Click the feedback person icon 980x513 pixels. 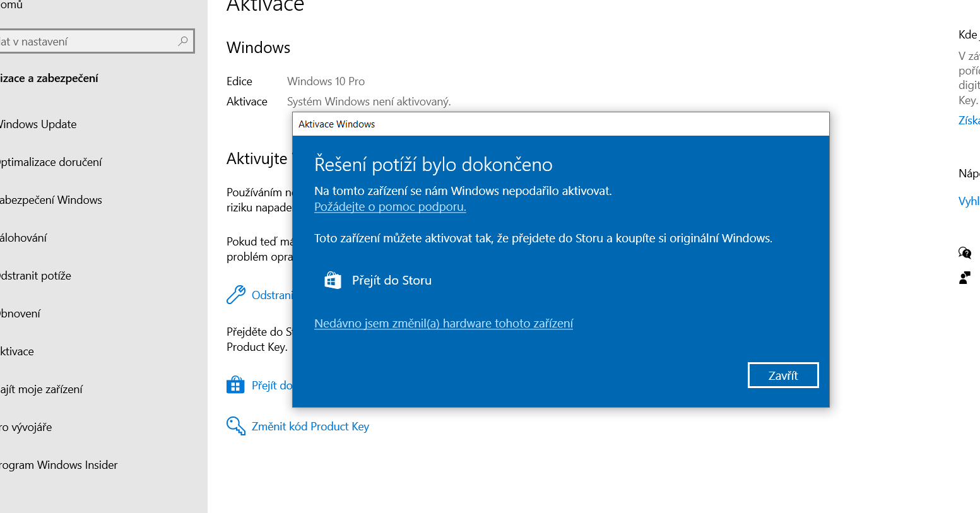(964, 278)
